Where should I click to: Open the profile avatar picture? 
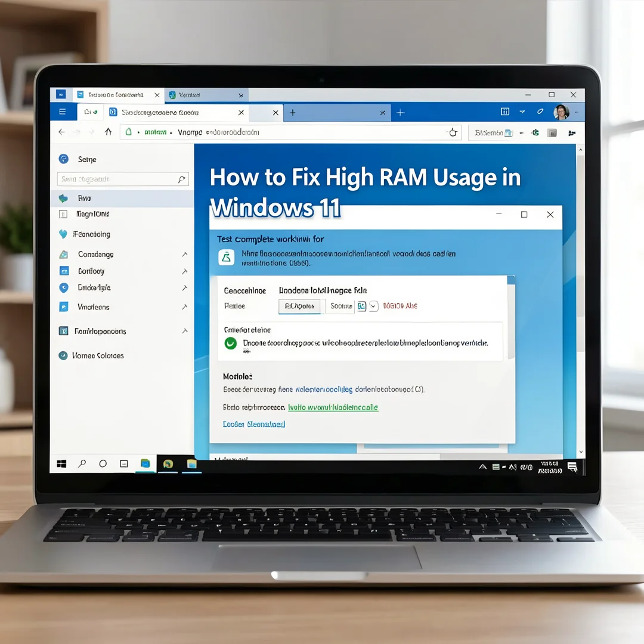561,112
